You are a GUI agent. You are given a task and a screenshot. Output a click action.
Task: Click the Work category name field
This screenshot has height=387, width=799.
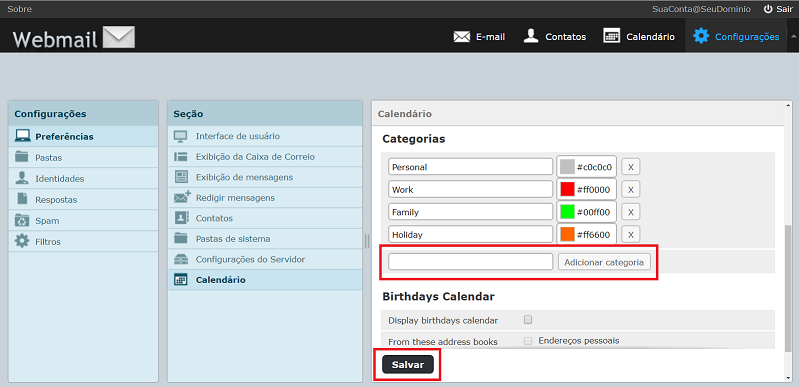click(x=470, y=189)
